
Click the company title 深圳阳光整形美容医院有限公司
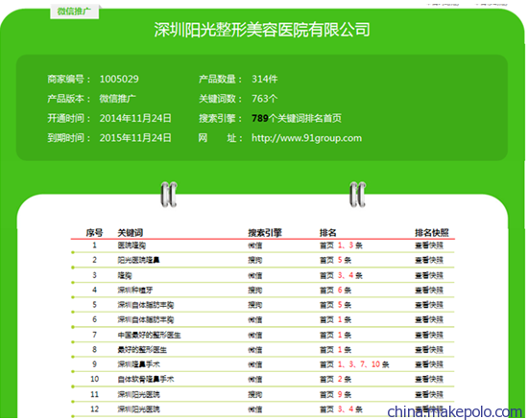262,30
